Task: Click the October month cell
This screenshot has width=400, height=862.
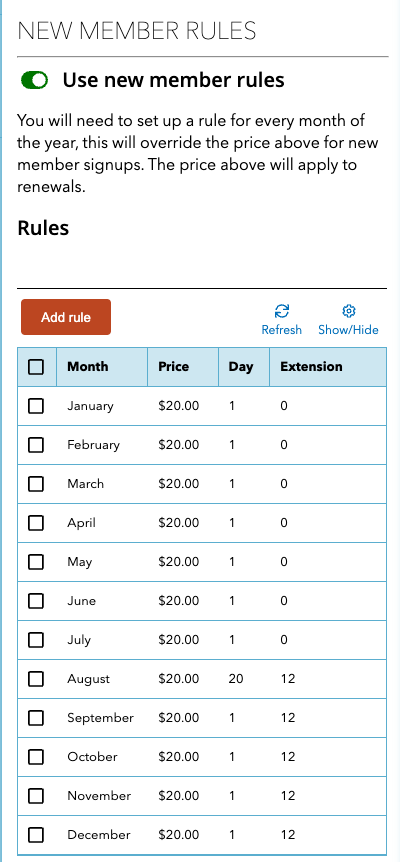Action: [92, 757]
